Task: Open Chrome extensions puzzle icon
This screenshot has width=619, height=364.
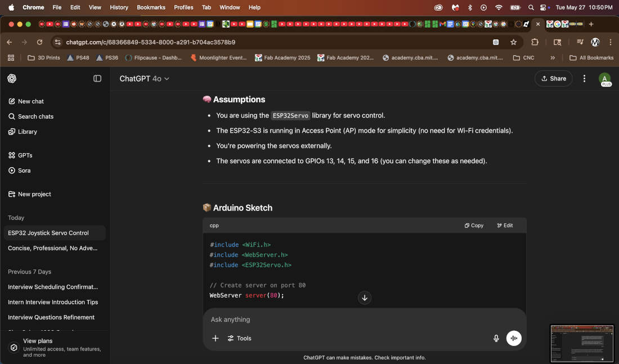Action: (x=535, y=42)
